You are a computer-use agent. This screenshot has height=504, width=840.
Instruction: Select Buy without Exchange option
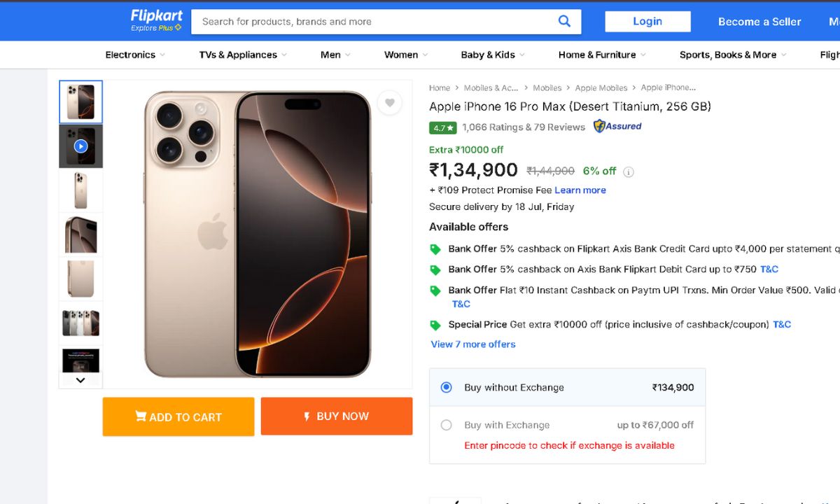[447, 387]
